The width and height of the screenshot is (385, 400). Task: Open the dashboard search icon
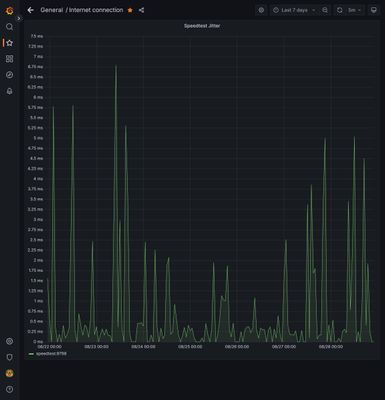(9, 27)
